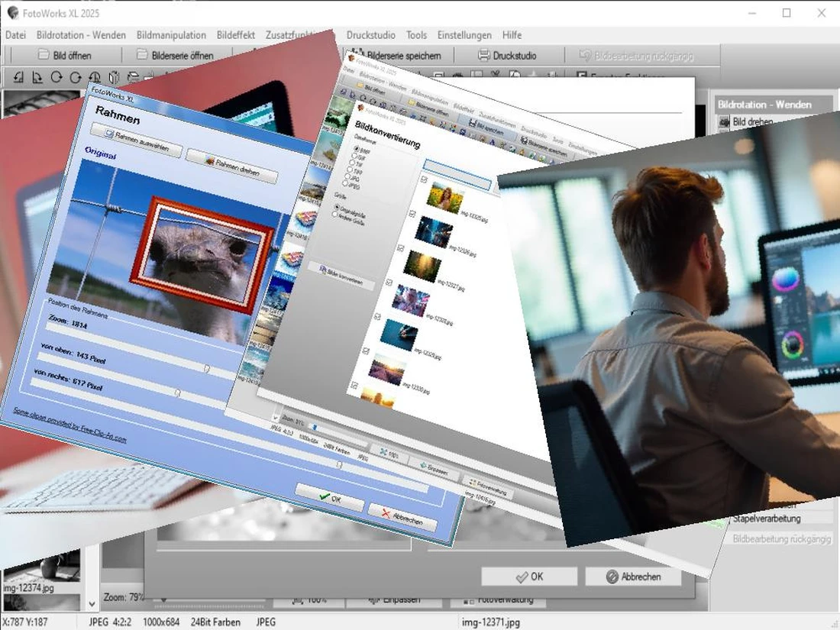Image resolution: width=840 pixels, height=630 pixels.
Task: Click the FotoWorks app icon in the title bar
Action: point(12,13)
